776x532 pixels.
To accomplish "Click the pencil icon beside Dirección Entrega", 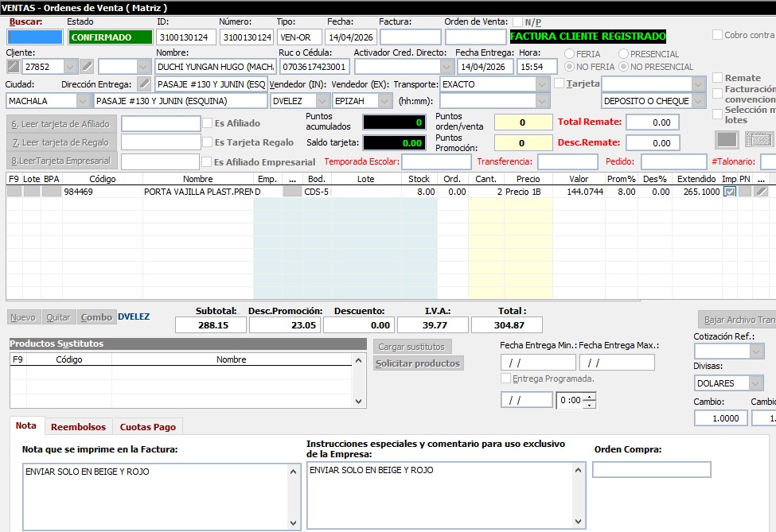I will (144, 83).
